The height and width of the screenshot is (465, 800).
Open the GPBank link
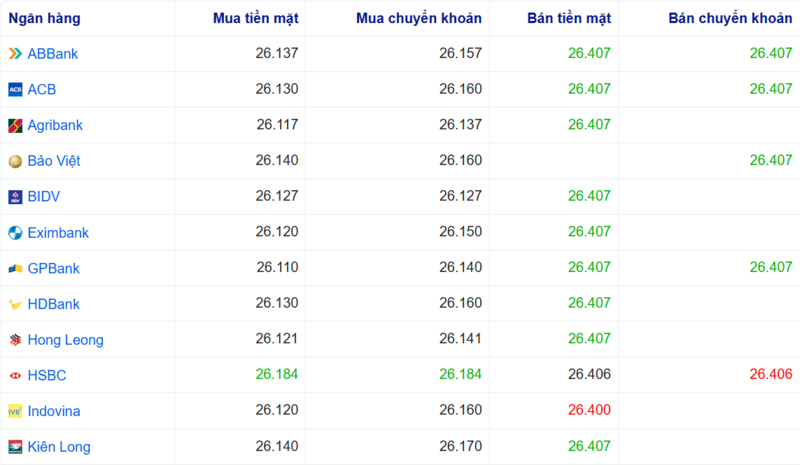pos(54,268)
